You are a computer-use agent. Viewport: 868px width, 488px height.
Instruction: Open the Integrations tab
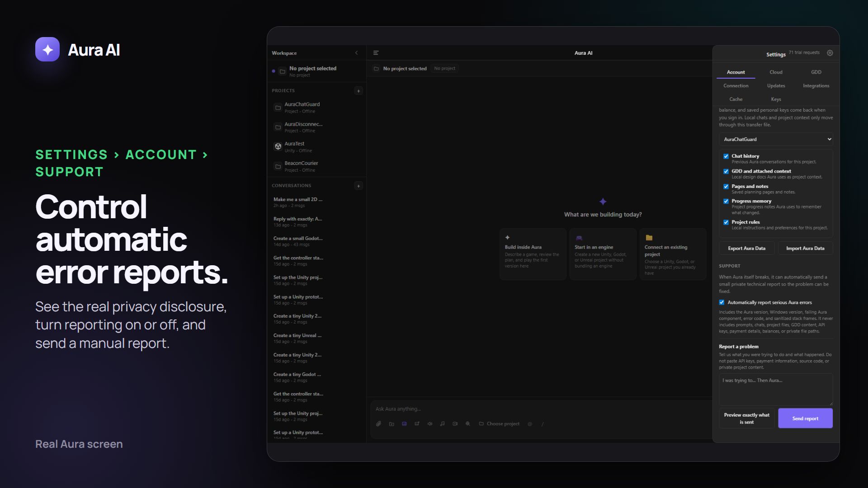[816, 86]
